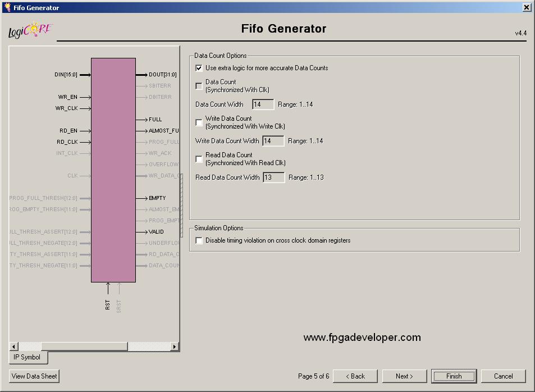Image resolution: width=535 pixels, height=392 pixels.
Task: Click the symbol view's vertical scrollbar thumb
Action: [x=181, y=205]
